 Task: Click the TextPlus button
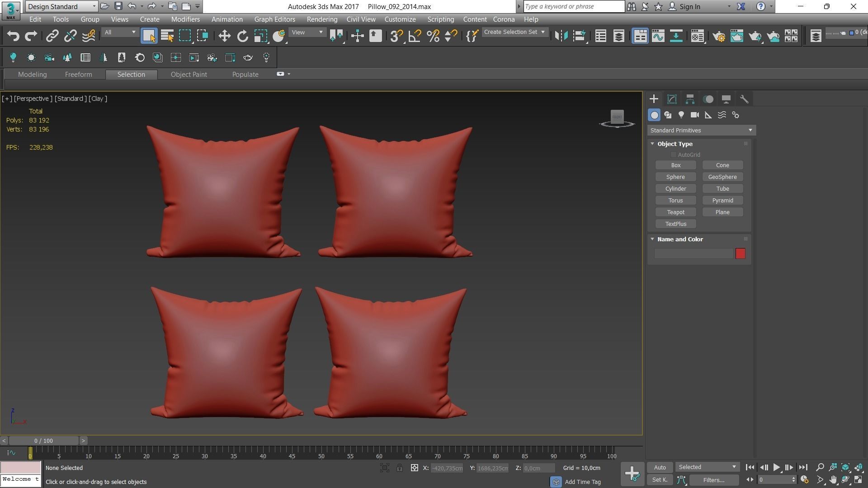pos(676,224)
